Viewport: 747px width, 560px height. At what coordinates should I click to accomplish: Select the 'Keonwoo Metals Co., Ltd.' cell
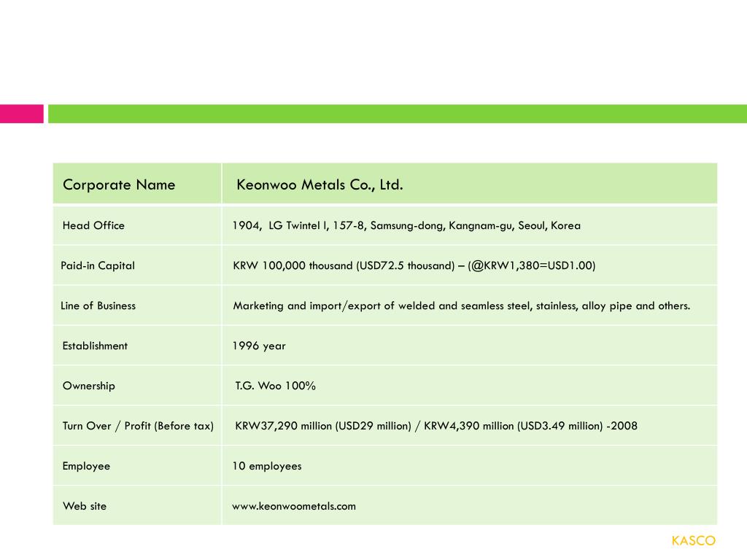coord(470,184)
